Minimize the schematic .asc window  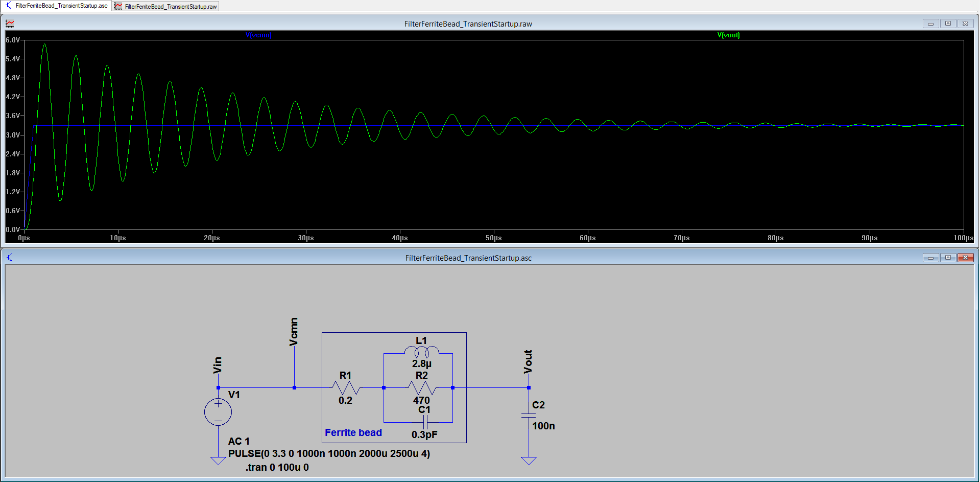click(x=930, y=258)
